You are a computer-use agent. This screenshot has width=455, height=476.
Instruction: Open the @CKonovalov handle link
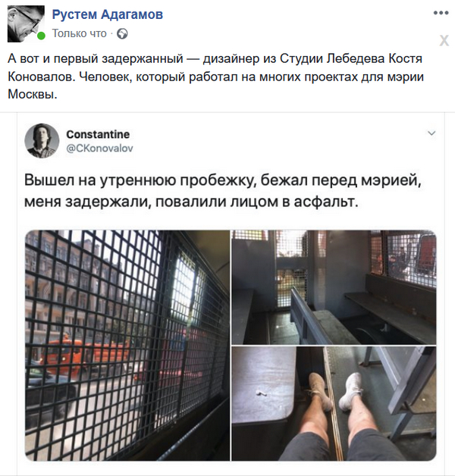[x=99, y=148]
